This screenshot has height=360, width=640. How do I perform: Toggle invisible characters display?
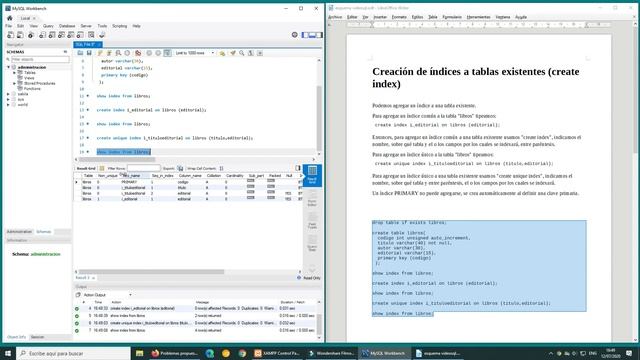click(x=251, y=53)
